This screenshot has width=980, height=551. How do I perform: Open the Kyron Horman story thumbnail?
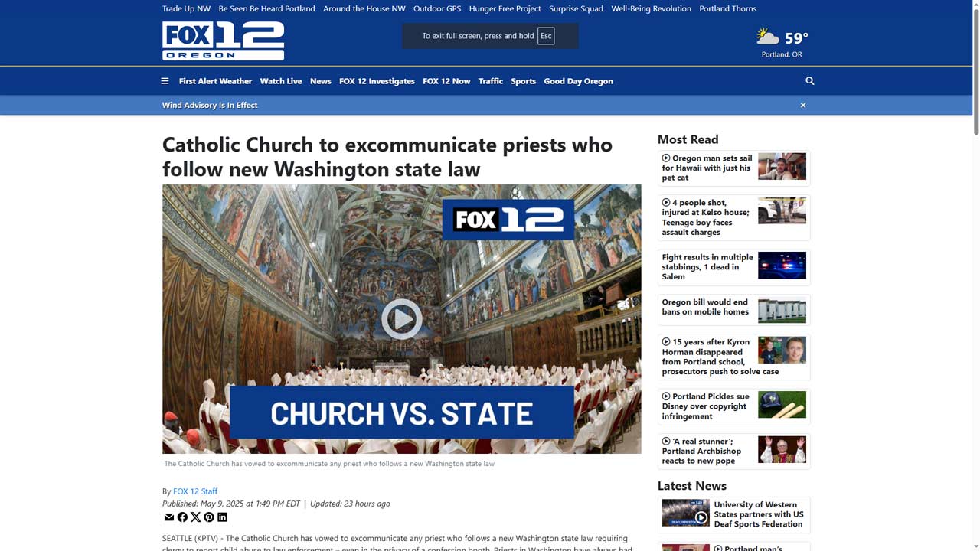(x=782, y=350)
